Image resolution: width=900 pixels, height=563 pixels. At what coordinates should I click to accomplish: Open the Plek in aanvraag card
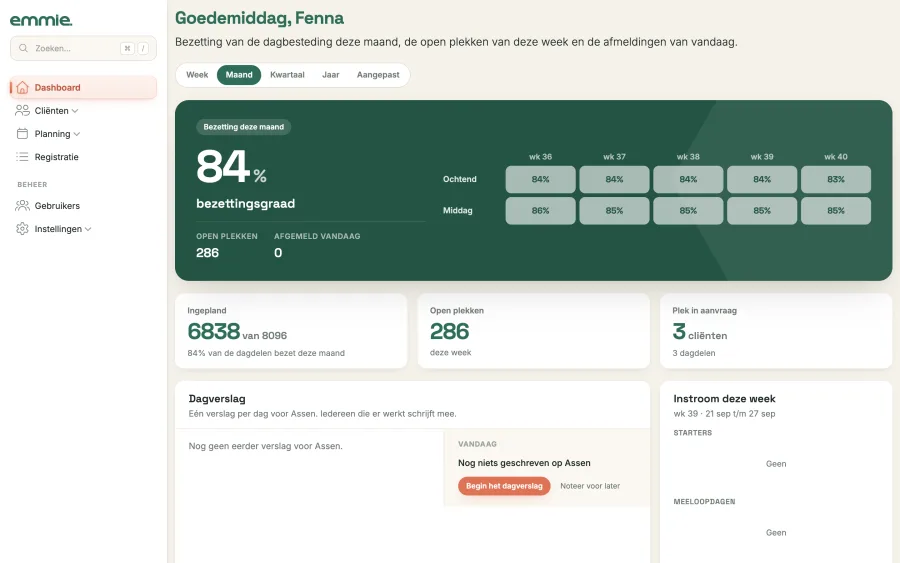coord(776,331)
